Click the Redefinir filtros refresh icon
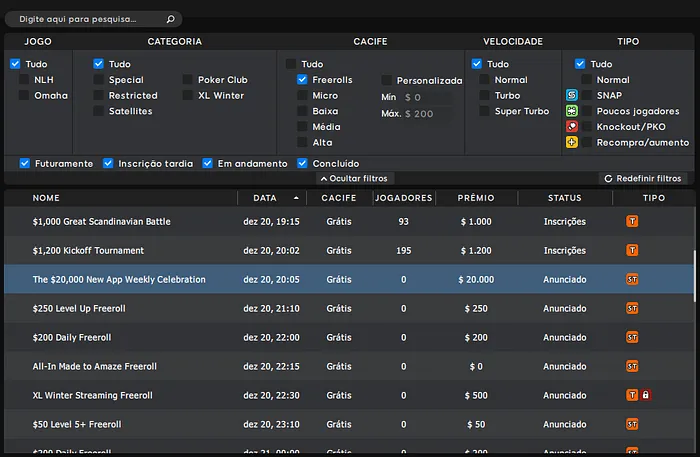 click(608, 179)
